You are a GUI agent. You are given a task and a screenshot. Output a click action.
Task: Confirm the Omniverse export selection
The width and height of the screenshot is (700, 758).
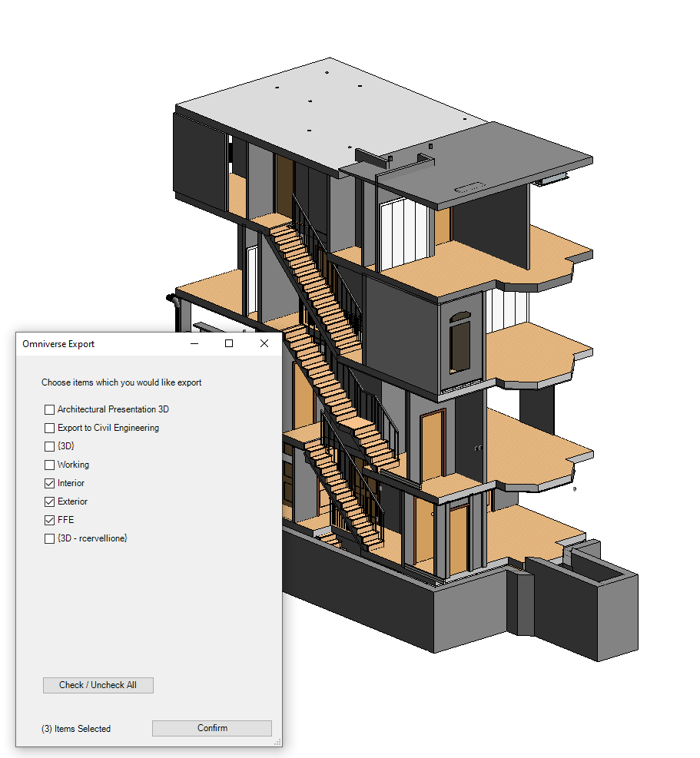[212, 728]
